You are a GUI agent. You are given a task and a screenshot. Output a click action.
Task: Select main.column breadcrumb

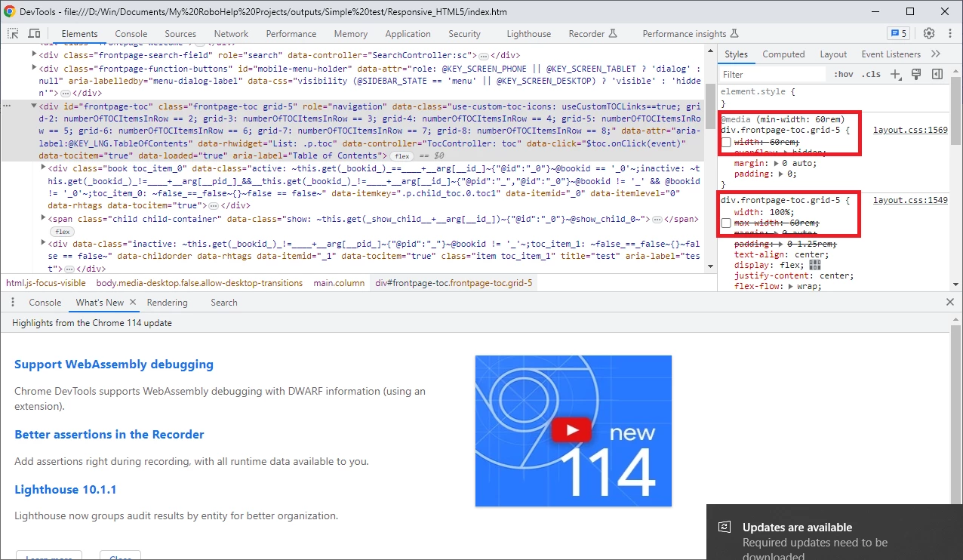coord(339,283)
